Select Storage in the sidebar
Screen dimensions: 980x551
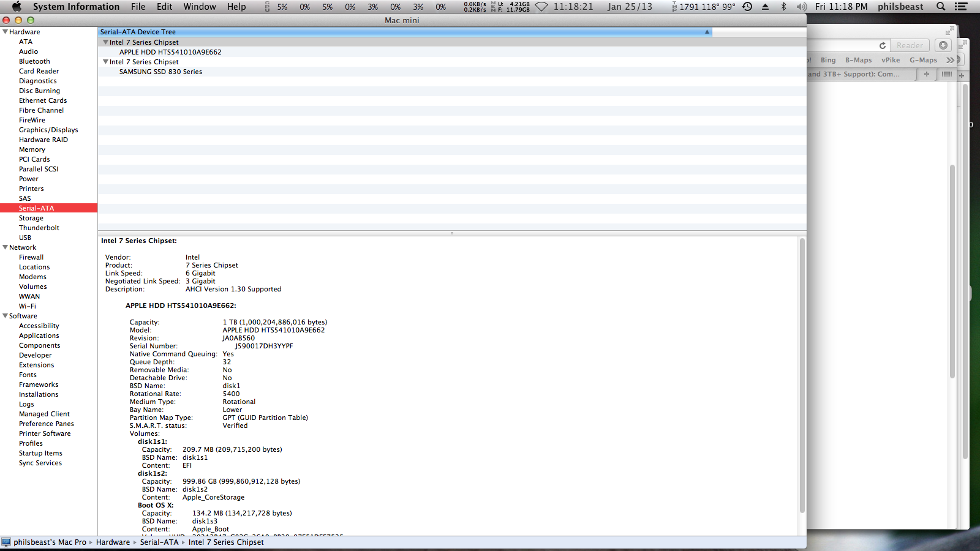31,218
